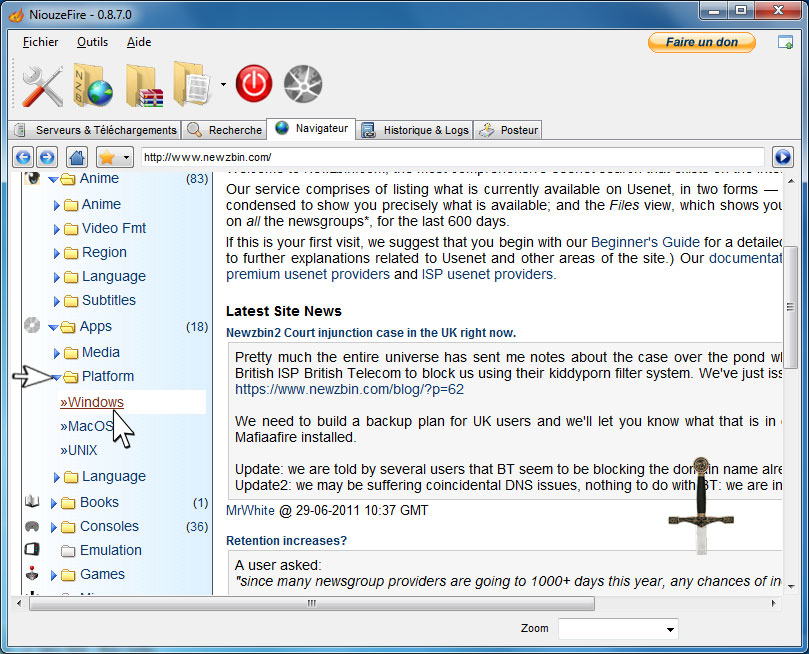Collapse the top-level Anime category

pos(53,179)
